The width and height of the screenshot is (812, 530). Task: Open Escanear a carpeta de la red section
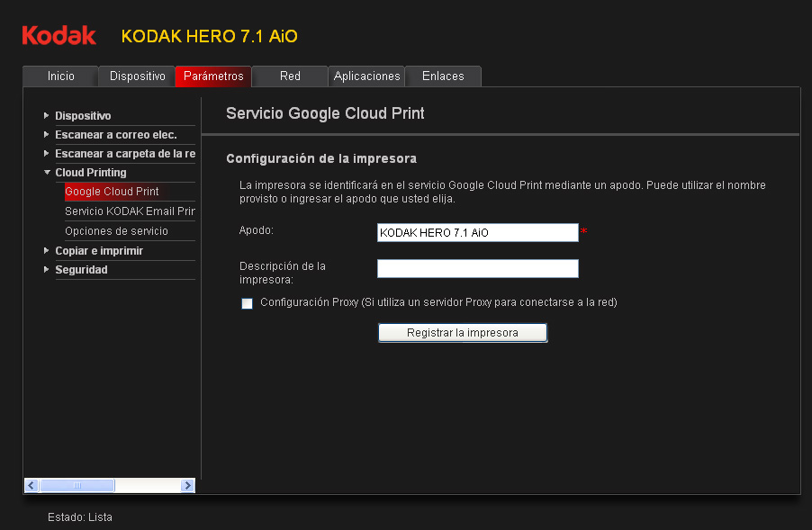[125, 153]
